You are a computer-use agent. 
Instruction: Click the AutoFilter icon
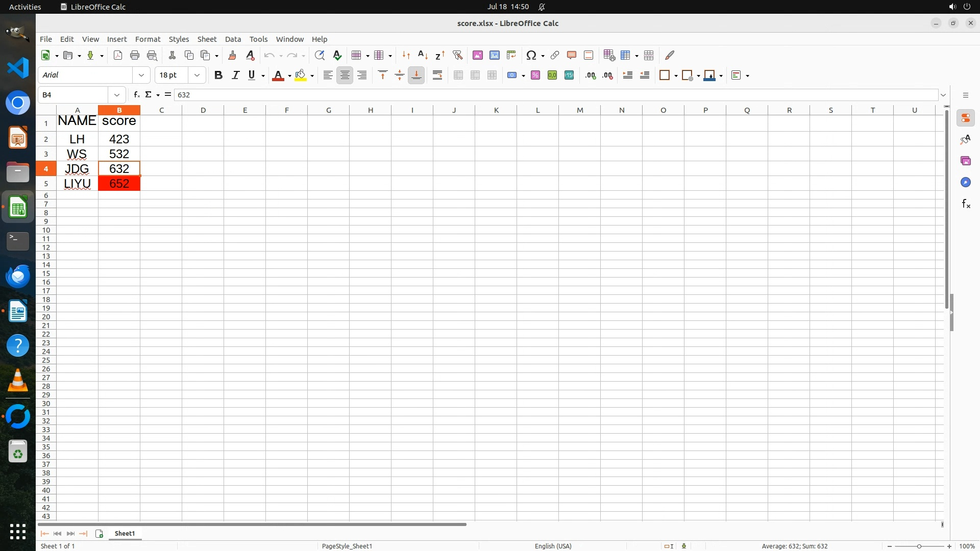[457, 55]
